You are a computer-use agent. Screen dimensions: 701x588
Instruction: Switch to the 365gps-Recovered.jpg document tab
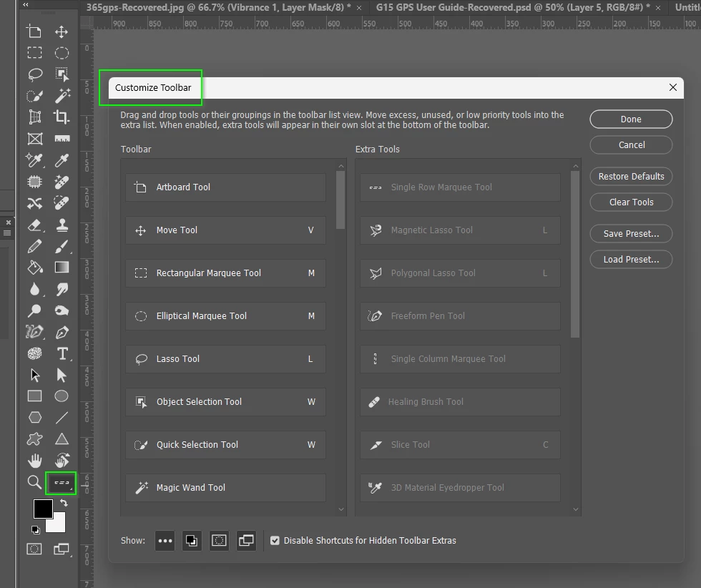pos(219,7)
